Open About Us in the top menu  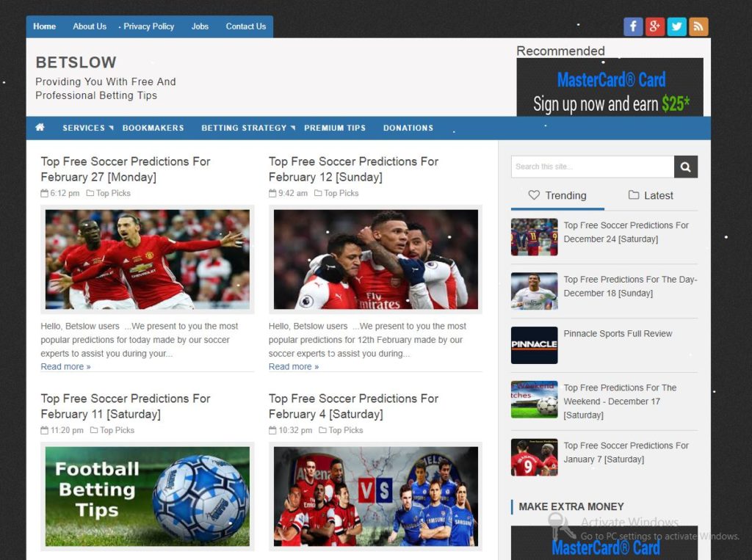pos(90,26)
